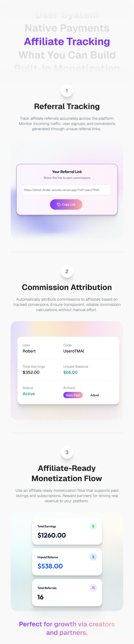Click the green Active status text
134x644 pixels.
pos(29,393)
